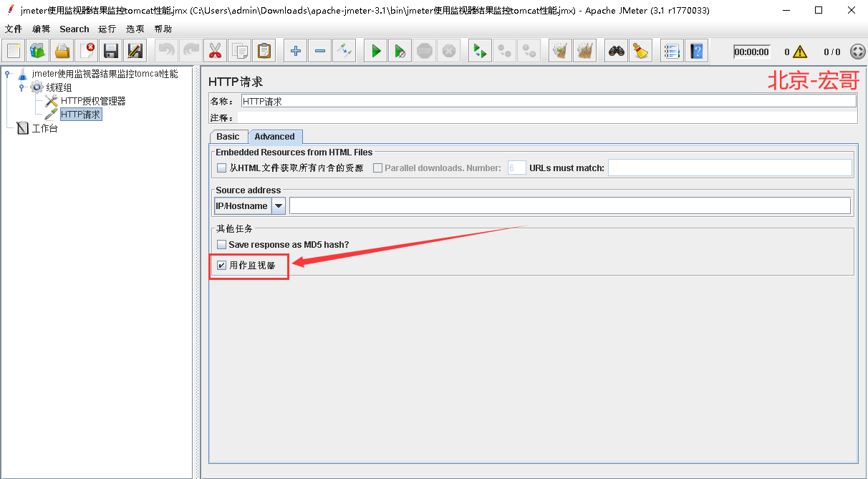The image size is (868, 479).
Task: Click the Clear results icon
Action: [560, 51]
